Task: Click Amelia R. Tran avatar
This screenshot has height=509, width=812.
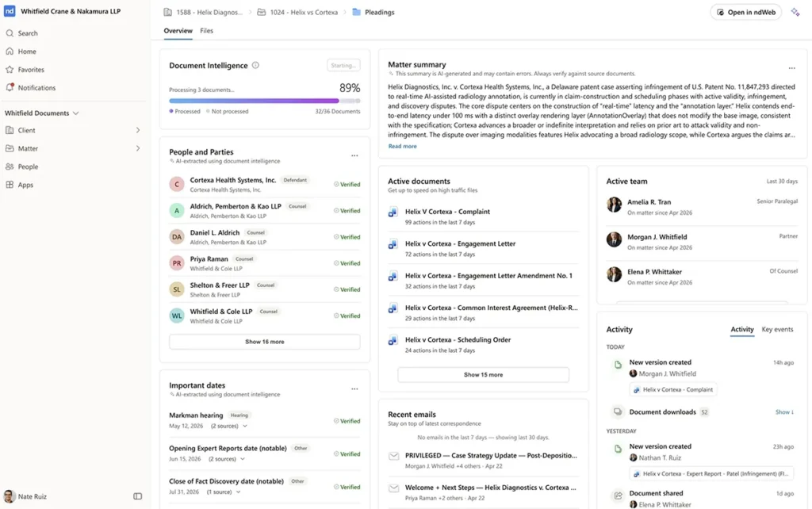Action: click(x=615, y=205)
